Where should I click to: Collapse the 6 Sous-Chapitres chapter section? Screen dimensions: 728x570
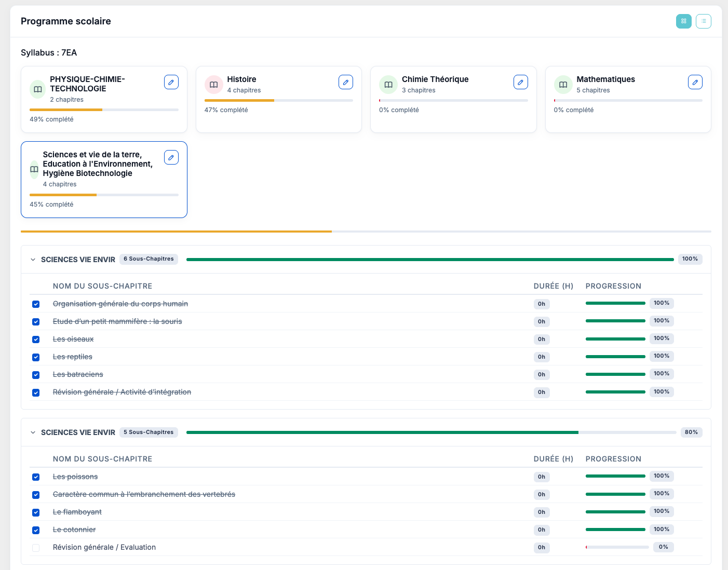tap(33, 260)
